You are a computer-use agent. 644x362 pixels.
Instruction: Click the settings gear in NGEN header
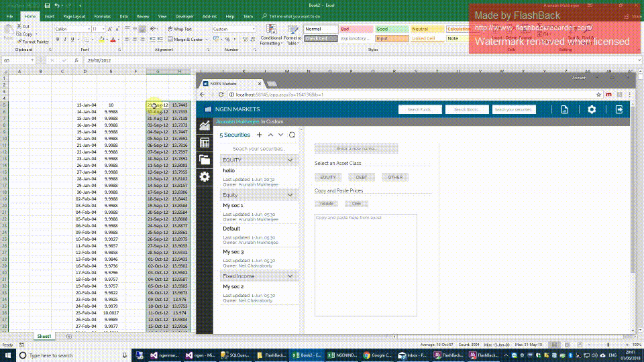click(x=591, y=109)
